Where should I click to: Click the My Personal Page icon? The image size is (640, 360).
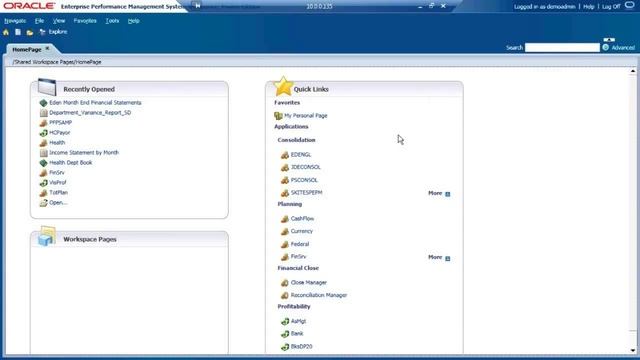tap(278, 116)
